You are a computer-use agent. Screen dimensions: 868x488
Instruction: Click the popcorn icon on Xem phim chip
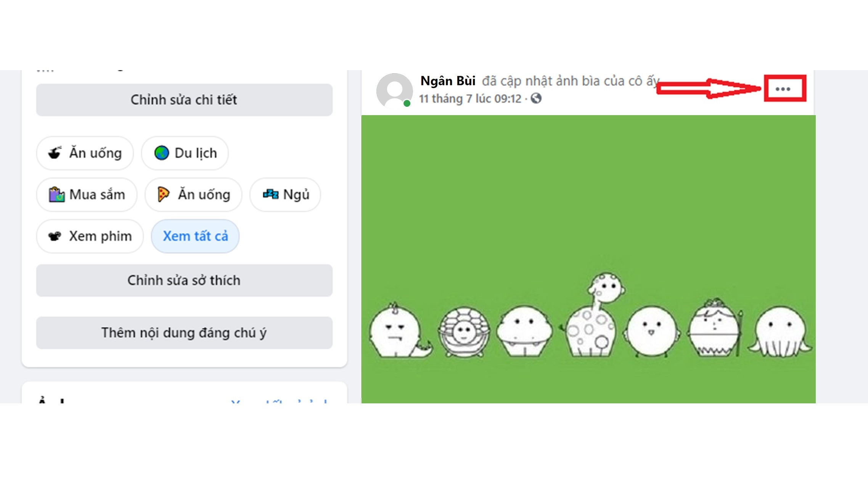pos(56,236)
